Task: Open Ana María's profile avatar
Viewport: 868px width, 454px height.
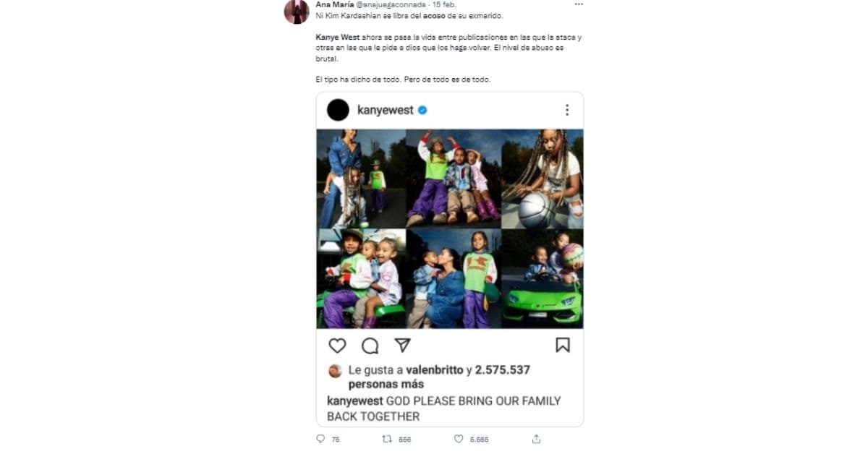Action: [x=297, y=12]
